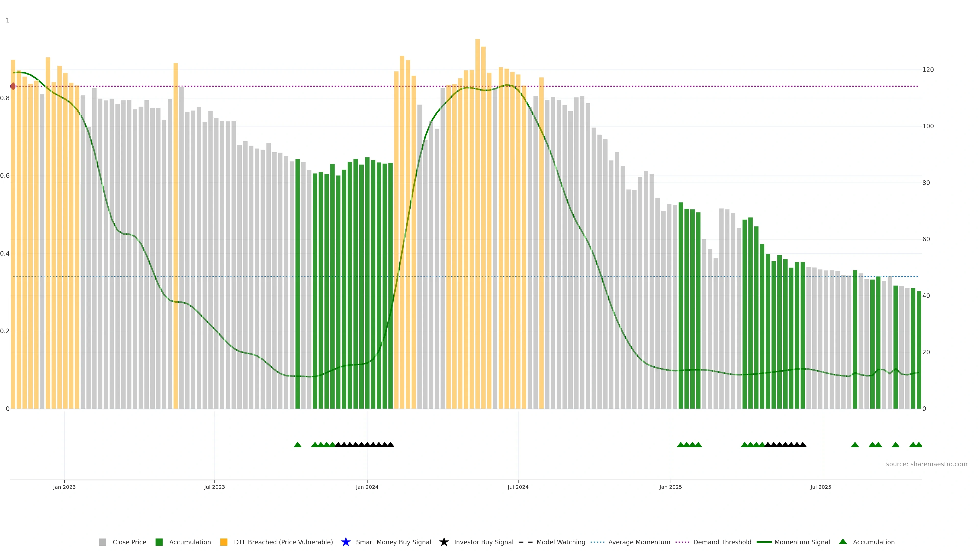
Task: Click the orange DTL Breached legend swatch
Action: pos(224,542)
